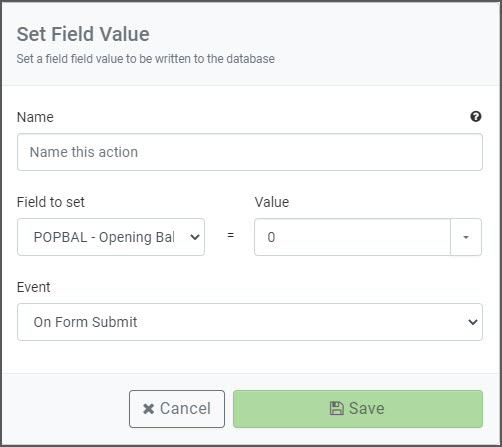Click the 'Set Field Value' dialog heading
Screen dimensions: 502x447
pos(83,34)
